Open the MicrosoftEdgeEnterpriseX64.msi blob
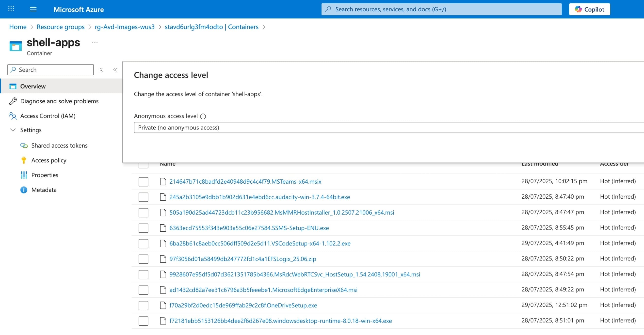Screen dimensions: 644x335 263,290
